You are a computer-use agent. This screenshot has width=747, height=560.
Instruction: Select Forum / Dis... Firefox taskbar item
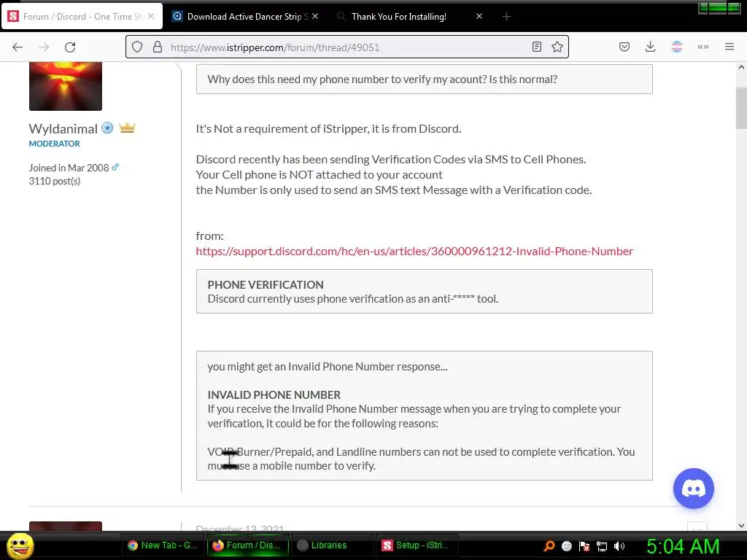coord(247,545)
